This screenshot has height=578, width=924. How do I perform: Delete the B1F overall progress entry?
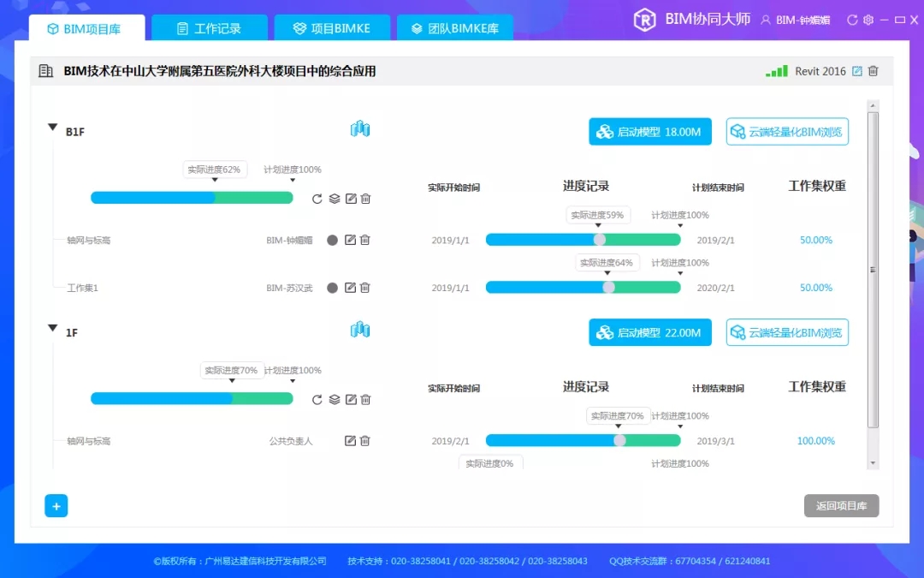[x=365, y=199]
